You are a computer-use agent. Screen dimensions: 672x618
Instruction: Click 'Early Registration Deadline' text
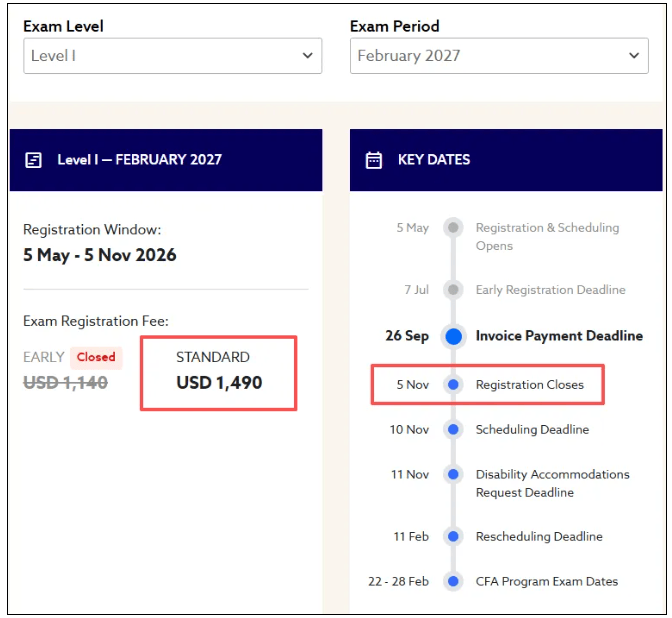(550, 290)
